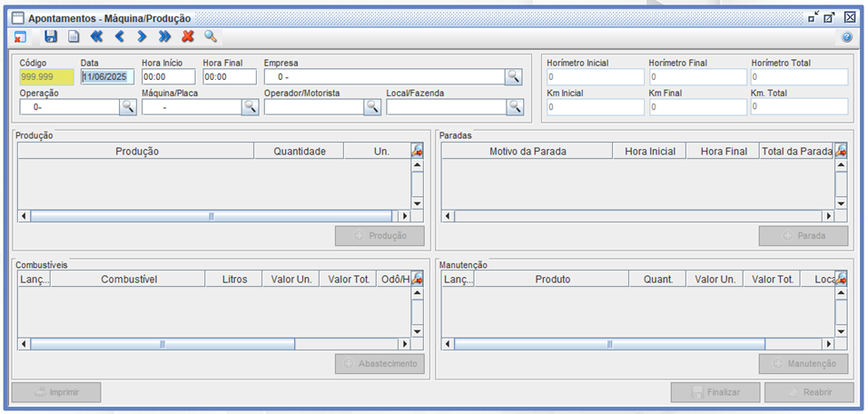Click the New record page icon
The width and height of the screenshot is (868, 414).
(74, 36)
